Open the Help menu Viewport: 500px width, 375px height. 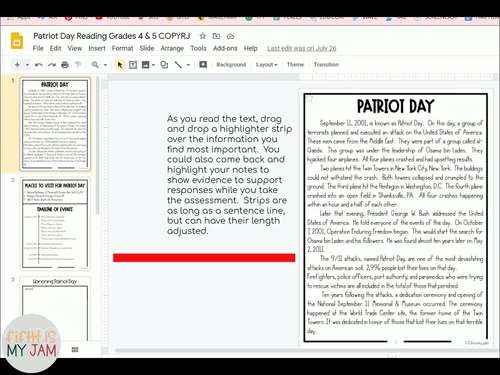pyautogui.click(x=250, y=48)
